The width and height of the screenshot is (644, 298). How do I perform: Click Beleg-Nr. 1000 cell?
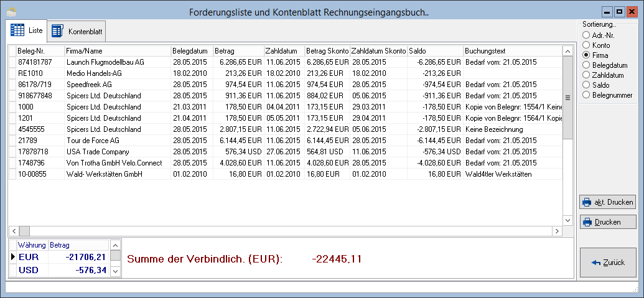(40, 107)
